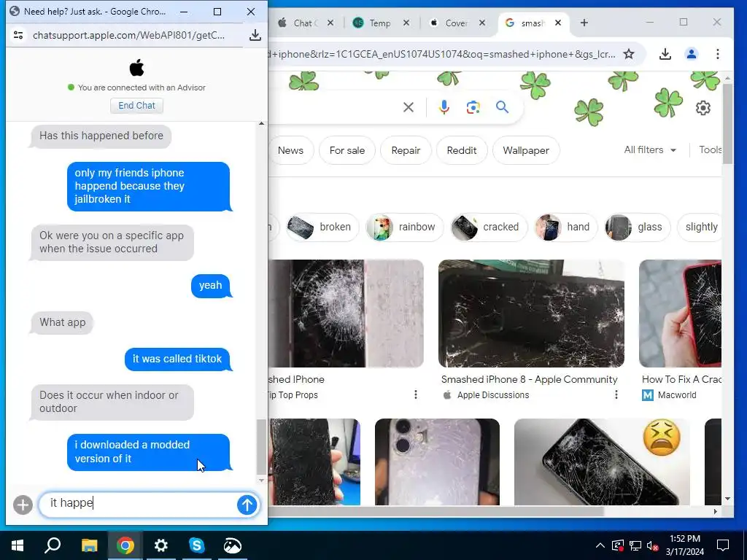
Task: Click the Google search magnifier button
Action: click(502, 107)
